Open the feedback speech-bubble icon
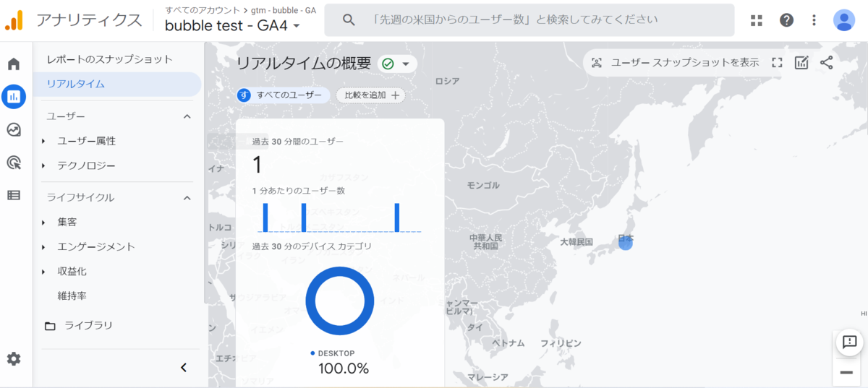The width and height of the screenshot is (868, 388). [x=850, y=342]
